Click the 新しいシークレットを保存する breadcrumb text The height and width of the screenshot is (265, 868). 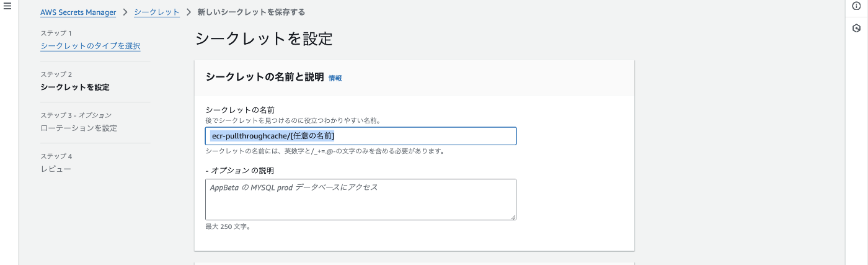pyautogui.click(x=251, y=12)
